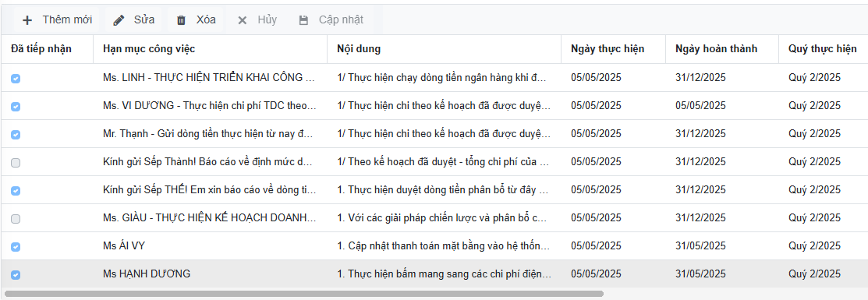Click the Kính gửi Sếp THẾ row text
This screenshot has width=868, height=300.
point(210,190)
